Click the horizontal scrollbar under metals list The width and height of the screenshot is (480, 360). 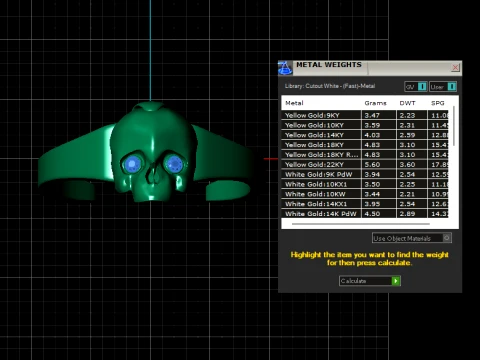pos(361,224)
